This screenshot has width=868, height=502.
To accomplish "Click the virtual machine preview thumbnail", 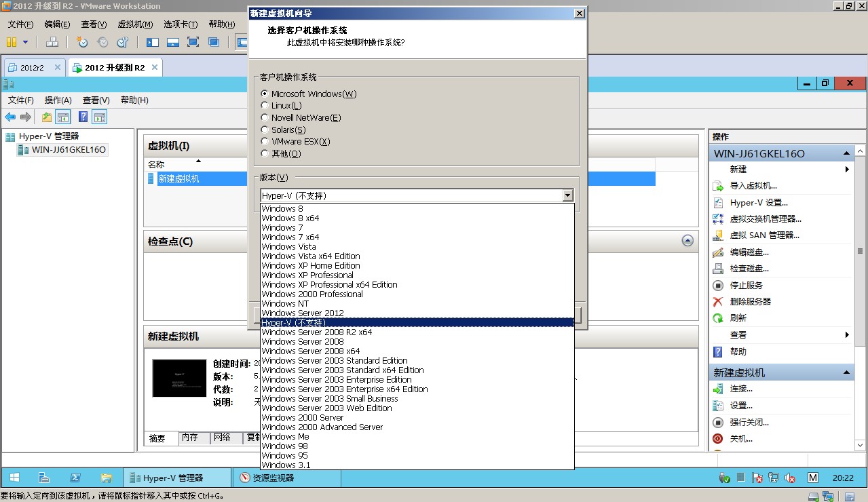I will 179,378.
